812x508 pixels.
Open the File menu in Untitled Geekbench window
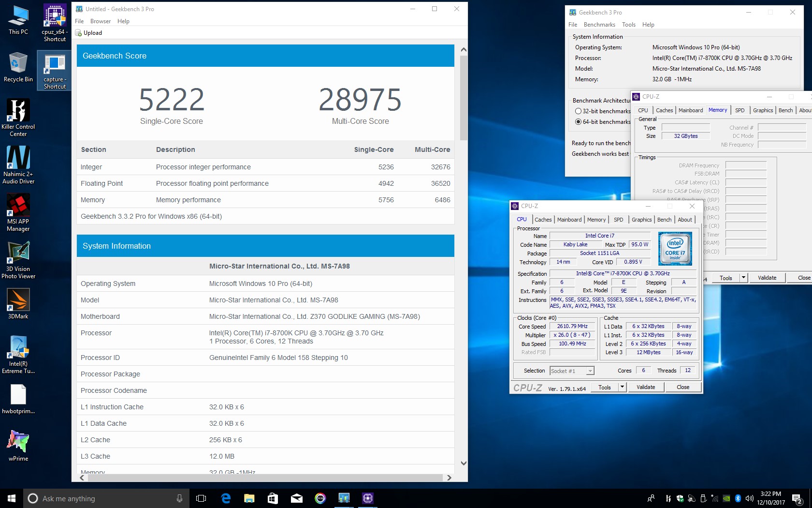pyautogui.click(x=79, y=21)
